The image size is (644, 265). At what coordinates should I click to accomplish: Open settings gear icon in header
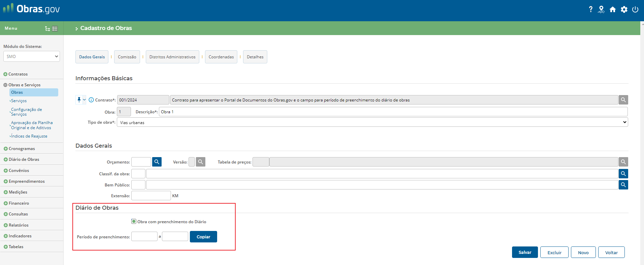point(624,9)
